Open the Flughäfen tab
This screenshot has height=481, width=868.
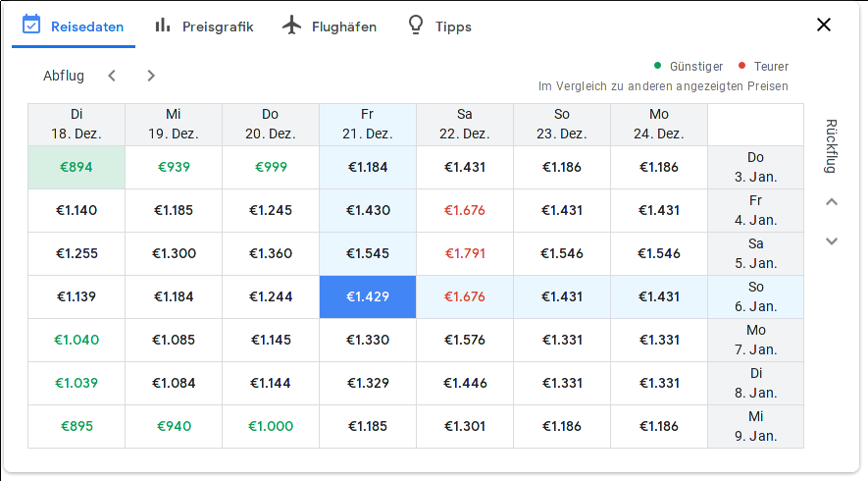click(330, 27)
